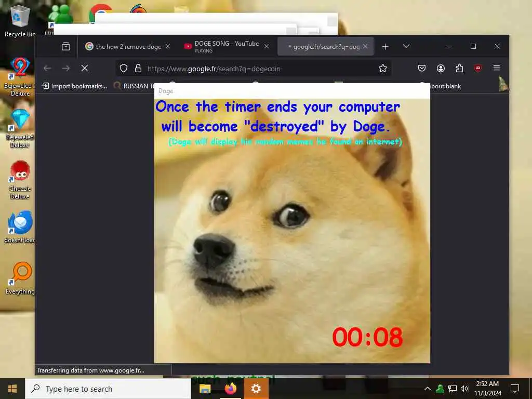
Task: Open uBlock Origin extension icon
Action: 478,68
